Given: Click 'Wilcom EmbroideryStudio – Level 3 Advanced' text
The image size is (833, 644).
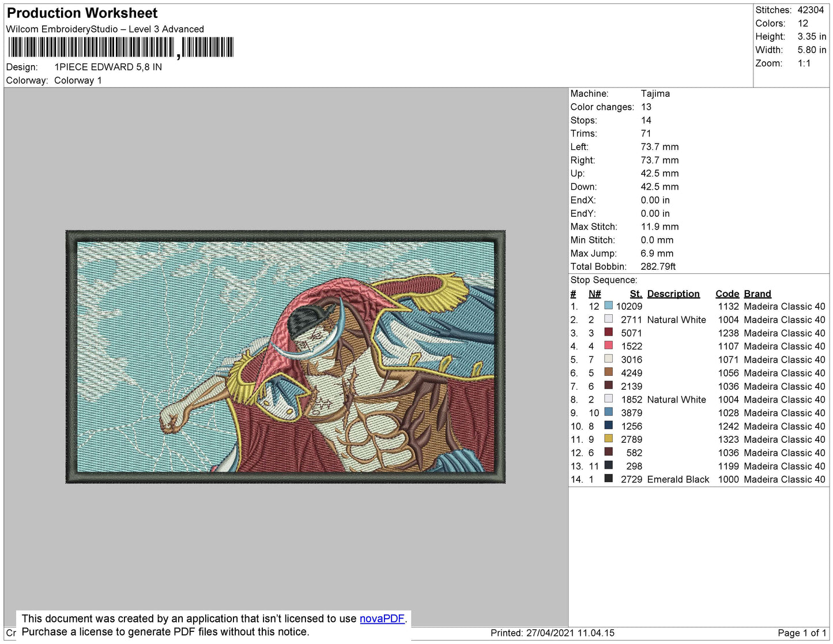Looking at the screenshot, I should click(x=105, y=29).
